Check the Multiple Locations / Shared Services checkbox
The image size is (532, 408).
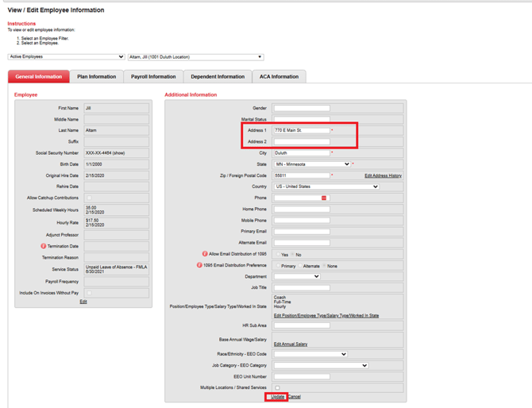coord(277,387)
